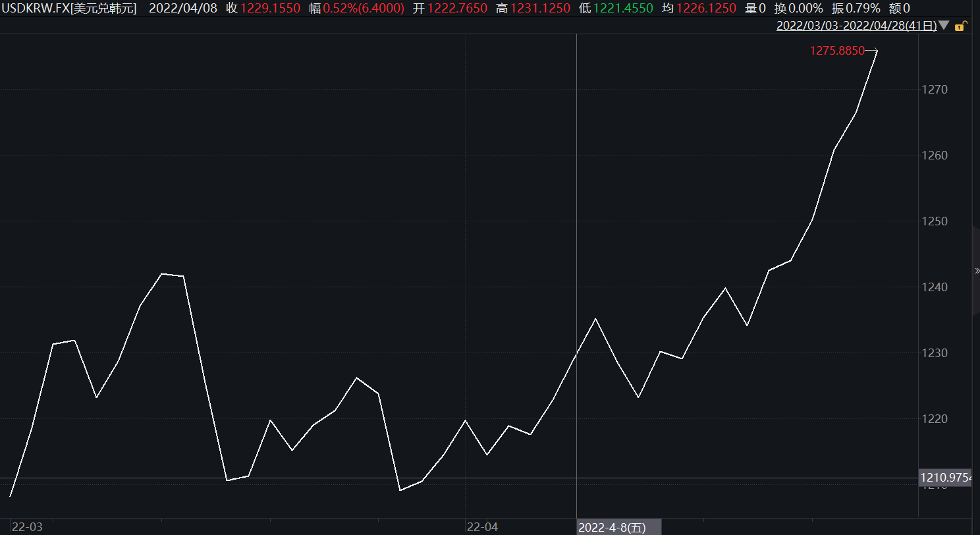Select the average price 1226.1250
980x535 pixels.
[706, 9]
